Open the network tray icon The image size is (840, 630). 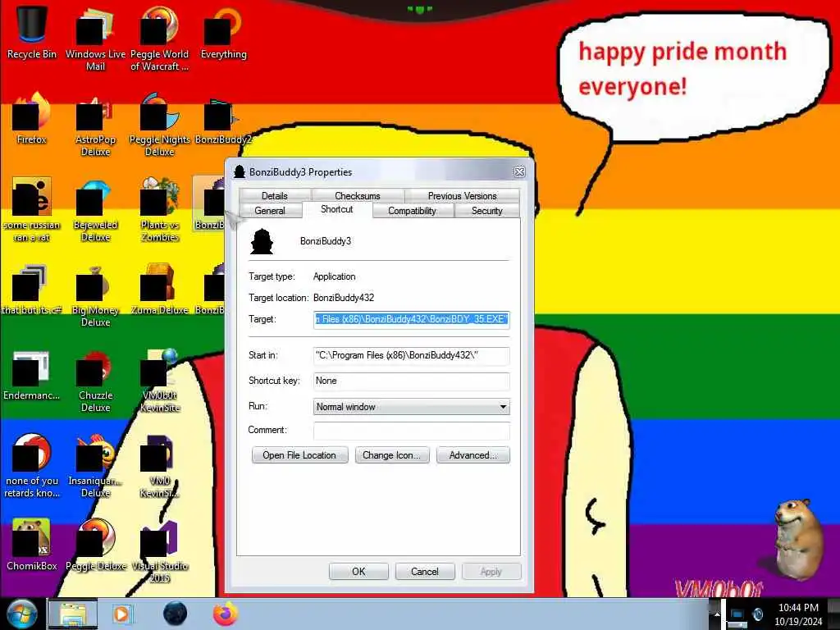pos(737,615)
